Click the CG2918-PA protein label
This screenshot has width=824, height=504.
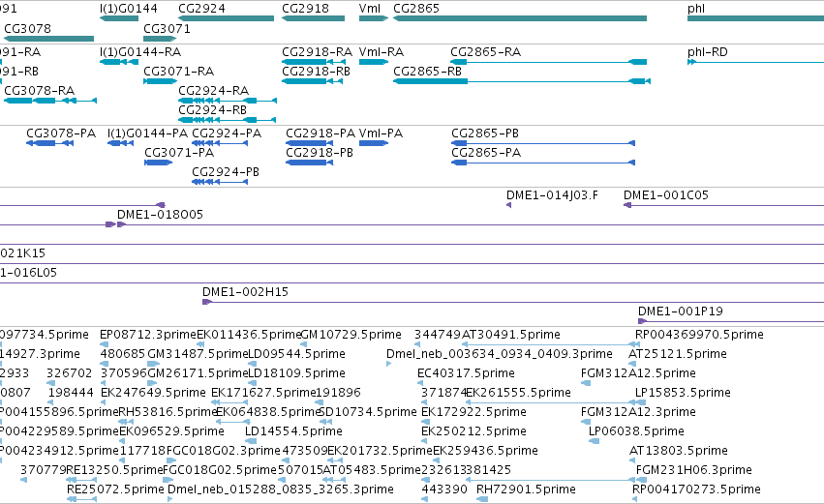(320, 133)
